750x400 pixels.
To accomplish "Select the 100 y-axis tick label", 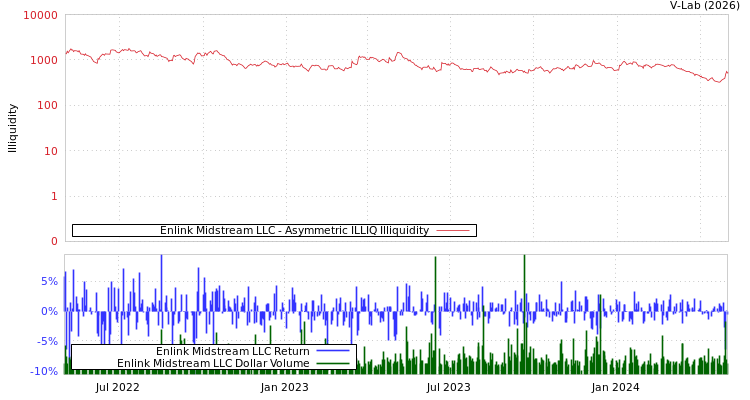I will pos(45,105).
